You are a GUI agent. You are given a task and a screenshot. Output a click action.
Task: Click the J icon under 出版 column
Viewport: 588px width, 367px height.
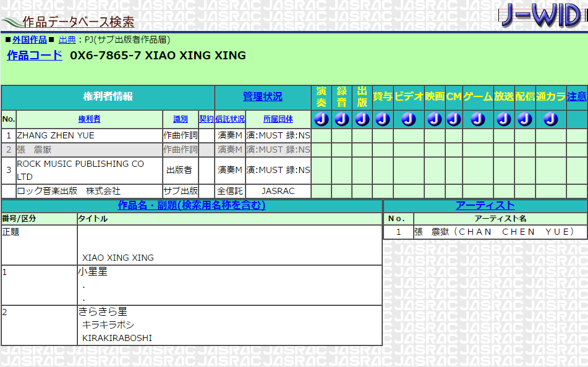click(x=362, y=120)
